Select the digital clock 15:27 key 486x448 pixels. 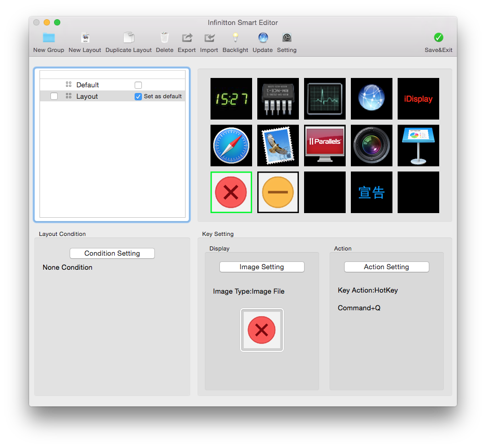click(231, 99)
